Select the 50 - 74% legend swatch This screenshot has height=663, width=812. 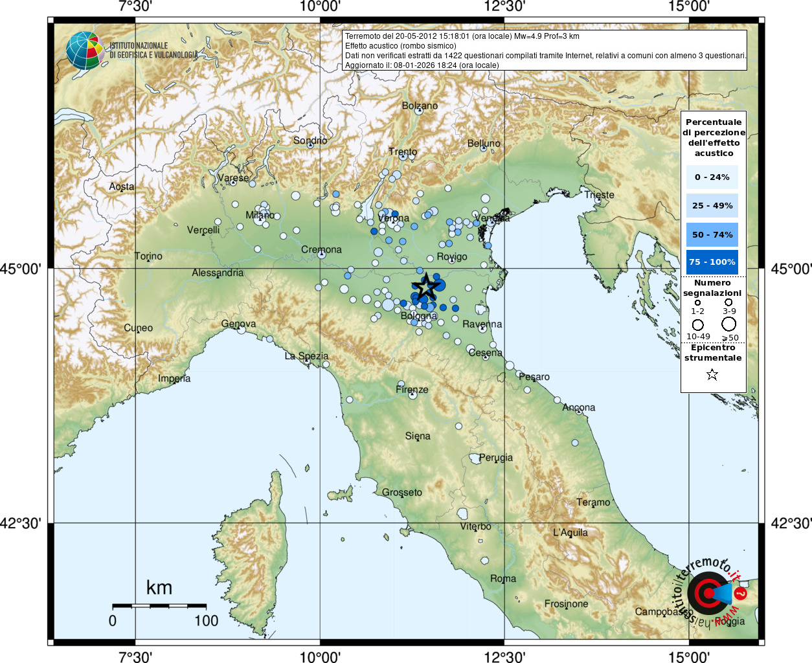coord(712,234)
